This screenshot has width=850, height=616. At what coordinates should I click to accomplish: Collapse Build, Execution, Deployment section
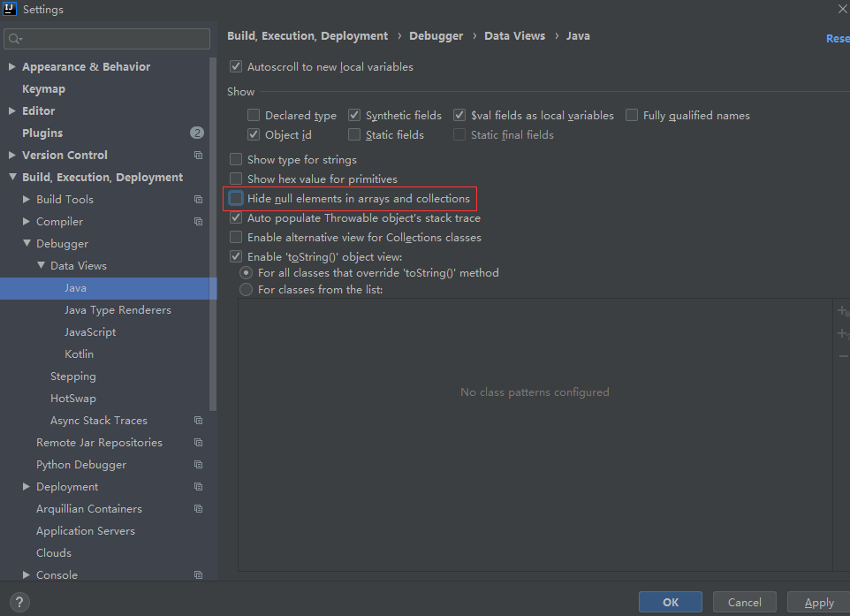tap(12, 177)
